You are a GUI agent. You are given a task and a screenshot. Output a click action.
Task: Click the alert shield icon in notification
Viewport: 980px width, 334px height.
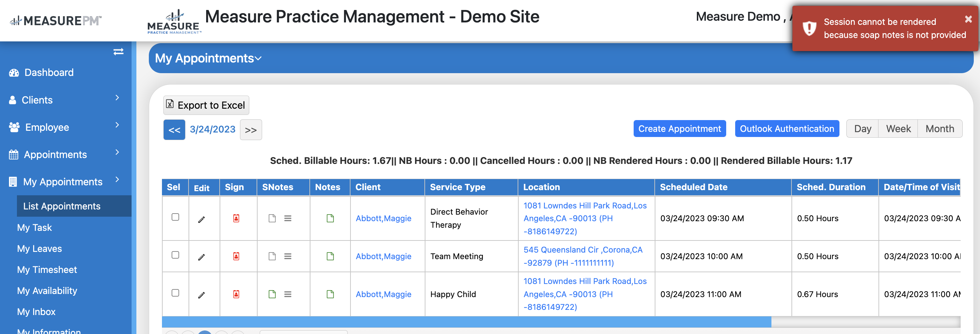809,28
